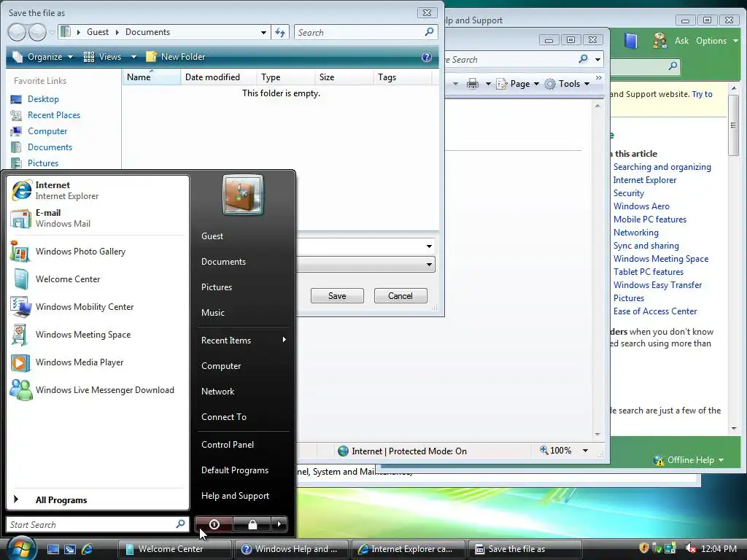The width and height of the screenshot is (747, 560).
Task: Open Network from Start menu
Action: [x=244, y=391]
